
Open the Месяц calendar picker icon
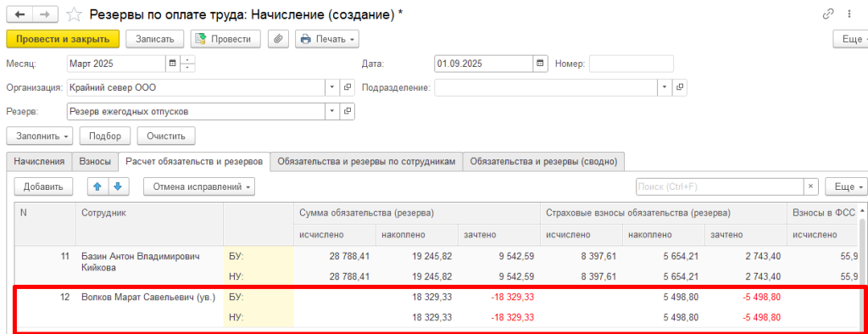173,64
